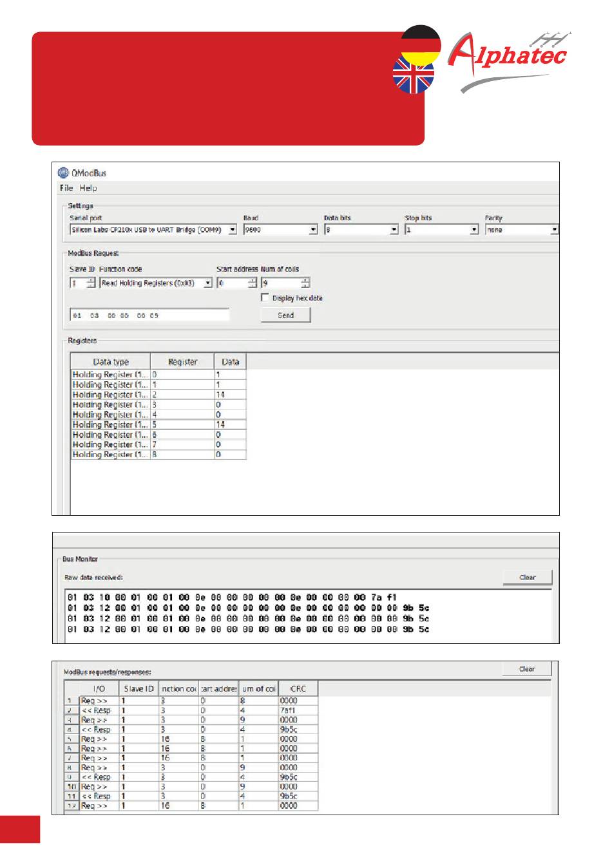Open the Serial port dropdown

(x=153, y=230)
